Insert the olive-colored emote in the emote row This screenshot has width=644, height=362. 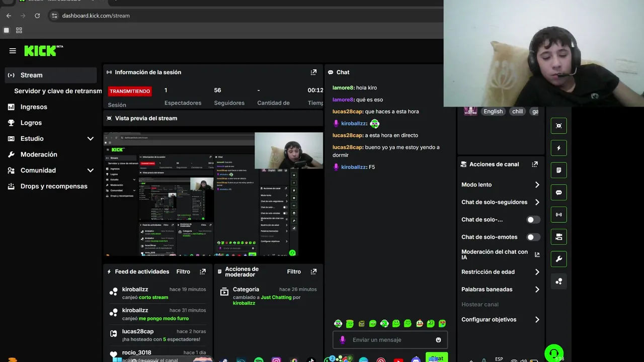tap(361, 323)
